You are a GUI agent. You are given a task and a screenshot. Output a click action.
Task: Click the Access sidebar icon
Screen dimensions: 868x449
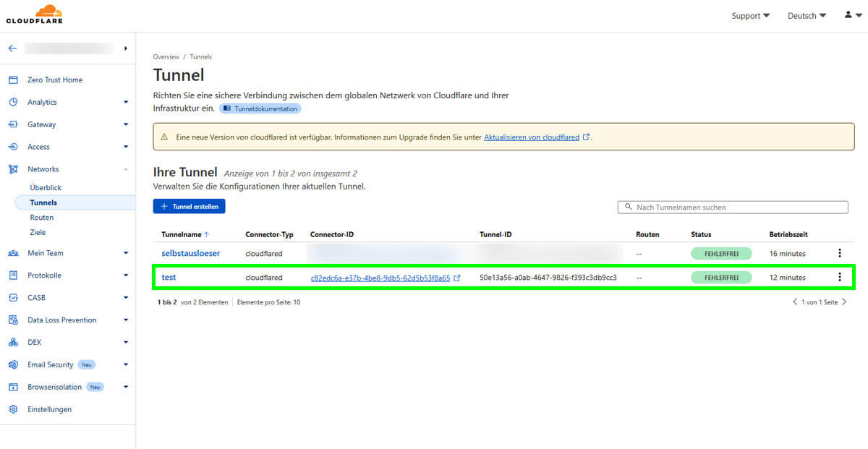pos(13,147)
